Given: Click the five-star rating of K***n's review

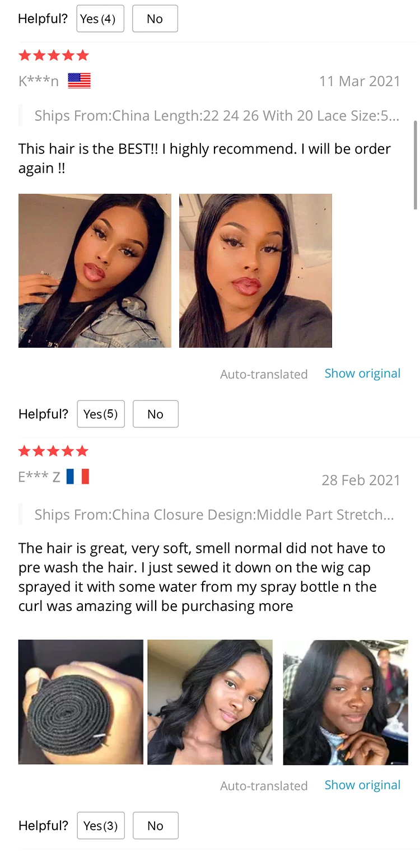Looking at the screenshot, I should click(x=54, y=55).
